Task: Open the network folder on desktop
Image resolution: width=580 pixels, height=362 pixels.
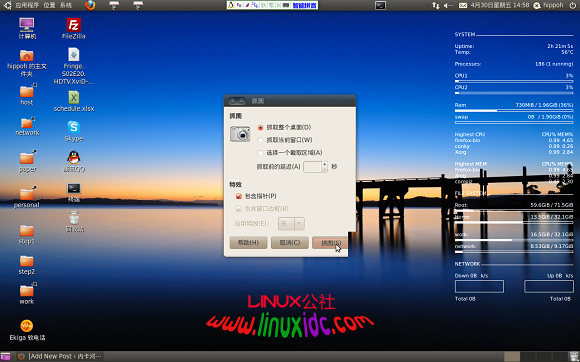Action: [x=27, y=126]
